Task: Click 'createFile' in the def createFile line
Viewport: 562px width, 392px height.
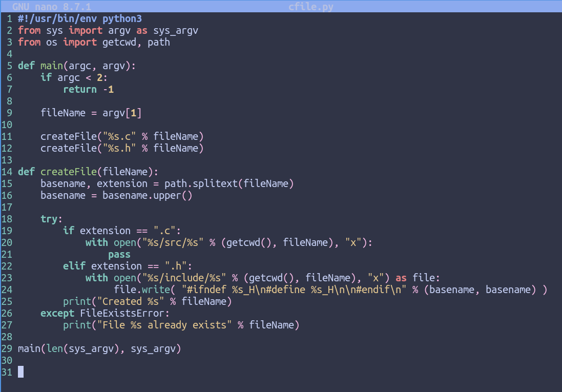Action: coord(69,172)
